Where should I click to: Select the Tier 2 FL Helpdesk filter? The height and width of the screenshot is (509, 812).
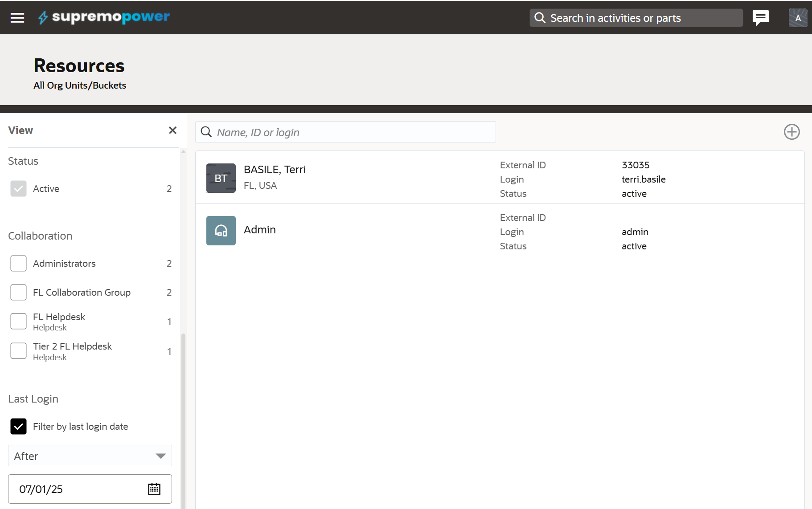click(18, 350)
